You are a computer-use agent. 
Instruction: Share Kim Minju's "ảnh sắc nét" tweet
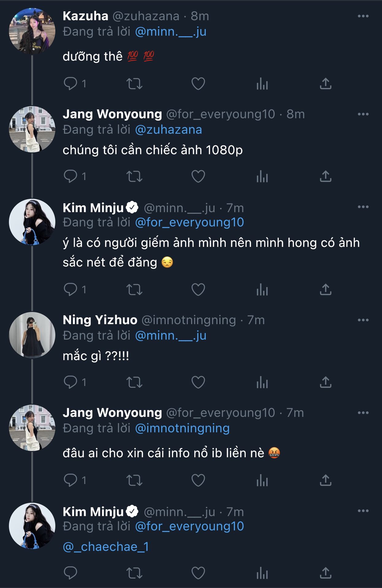pyautogui.click(x=326, y=289)
